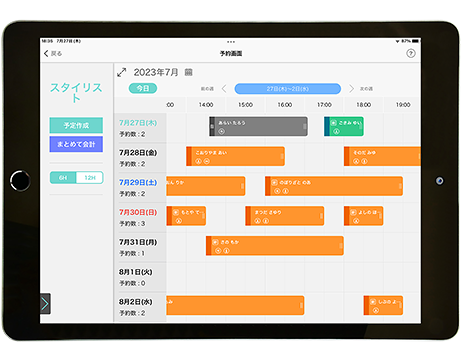Click the battery icon in status bar

[x=415, y=41]
